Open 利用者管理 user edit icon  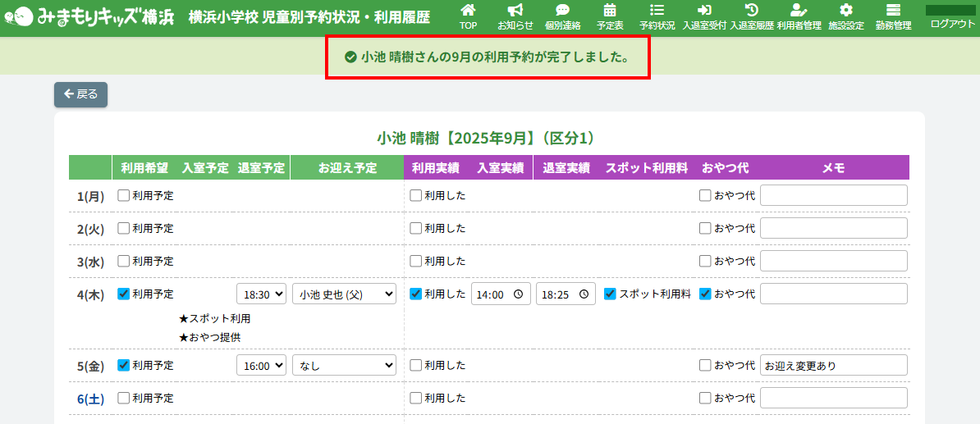click(799, 11)
